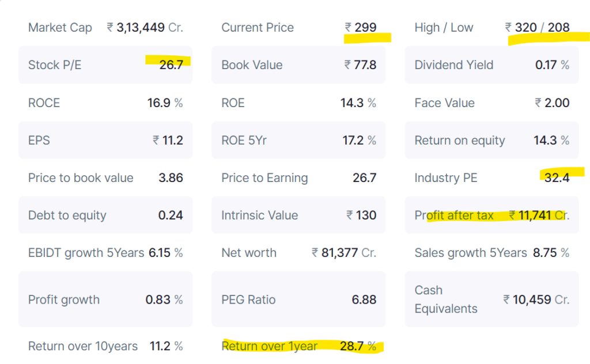Click the Debt to equity label
Screen dimensions: 590x364
67,215
